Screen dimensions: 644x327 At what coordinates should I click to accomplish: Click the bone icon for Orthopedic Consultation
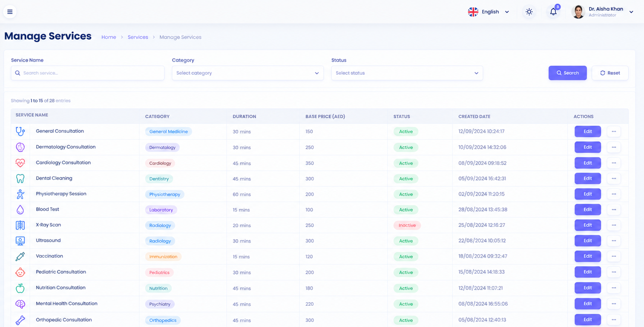(20, 320)
